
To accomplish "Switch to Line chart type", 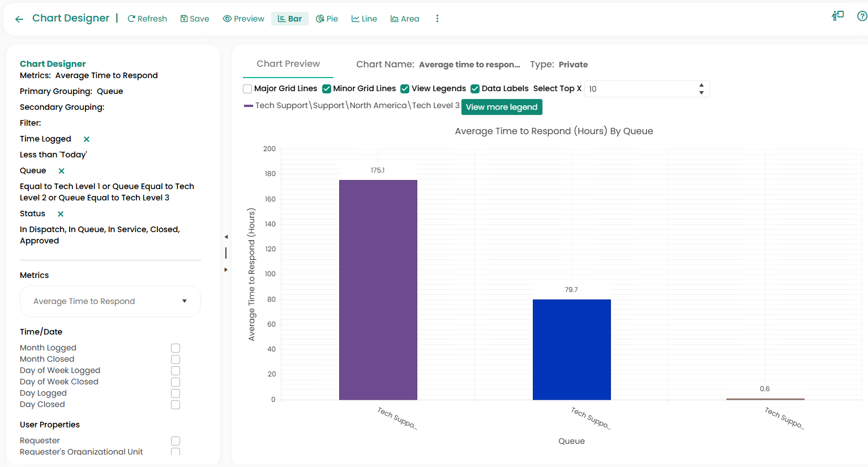I will (364, 19).
